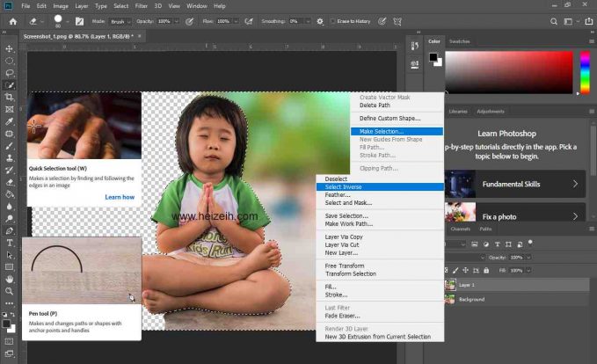
Task: Open the layer Opacity dropdown
Action: point(528,258)
